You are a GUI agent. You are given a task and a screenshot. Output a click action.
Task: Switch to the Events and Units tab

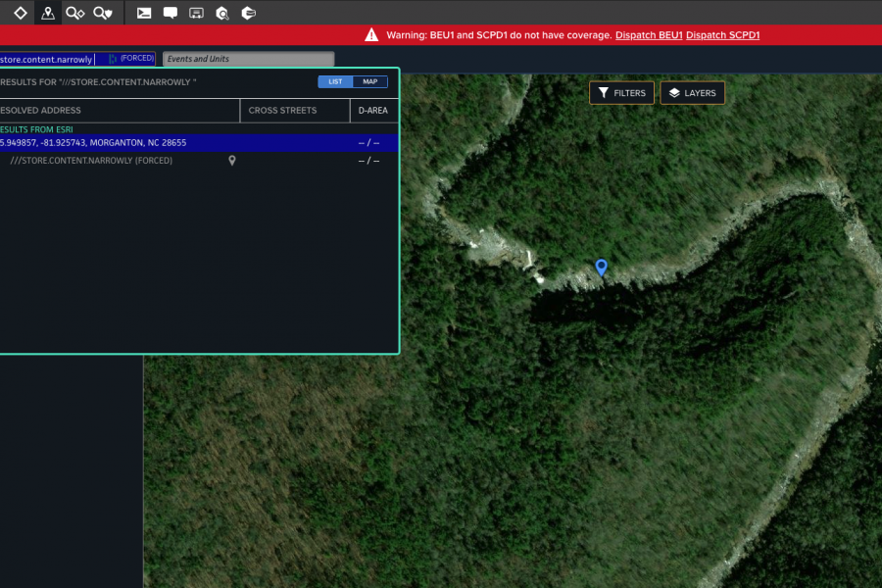click(248, 58)
